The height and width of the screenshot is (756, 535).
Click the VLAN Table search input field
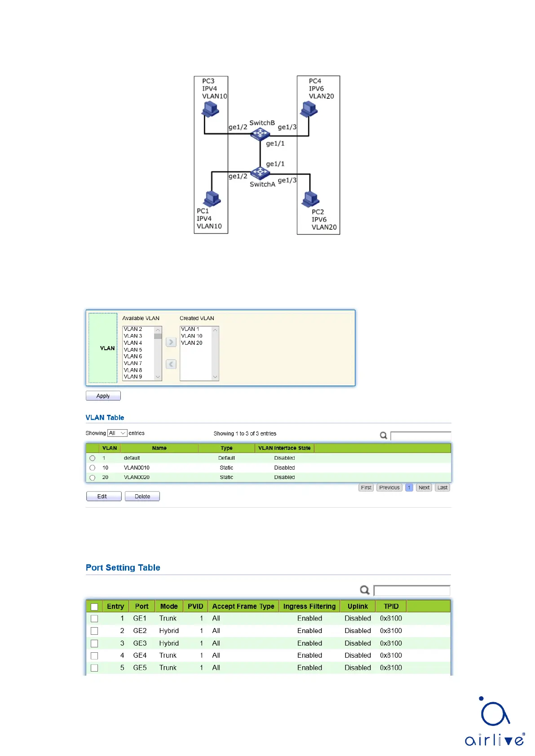point(420,435)
